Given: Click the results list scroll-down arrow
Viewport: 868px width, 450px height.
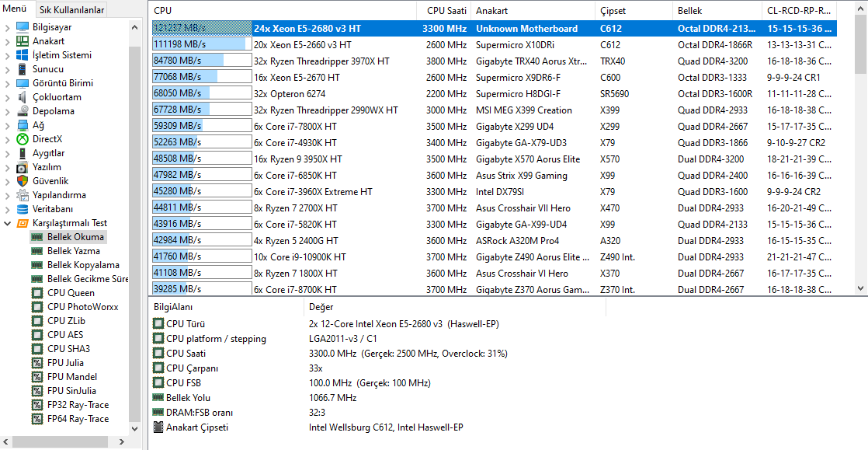Looking at the screenshot, I should click(861, 288).
